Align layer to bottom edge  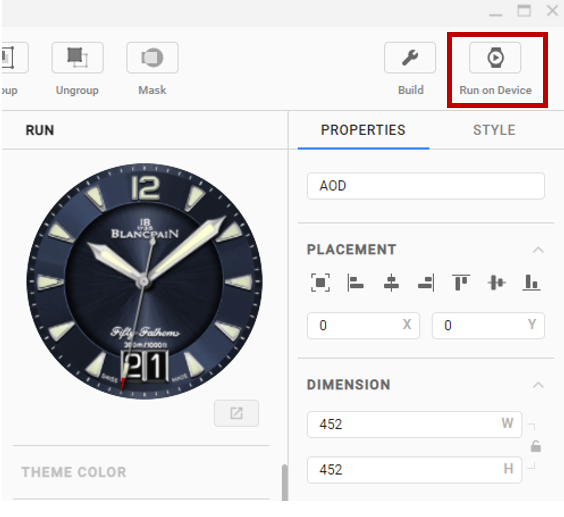point(531,282)
